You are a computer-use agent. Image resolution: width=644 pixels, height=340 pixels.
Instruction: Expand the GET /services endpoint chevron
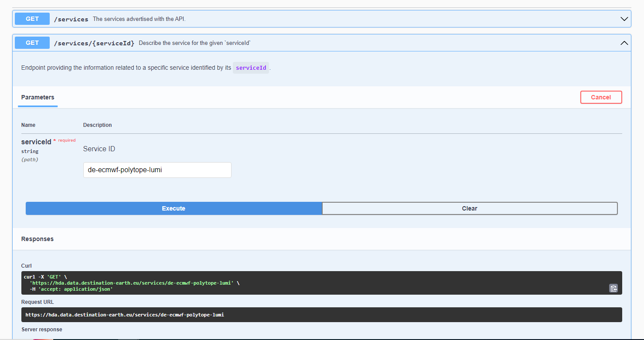tap(624, 19)
